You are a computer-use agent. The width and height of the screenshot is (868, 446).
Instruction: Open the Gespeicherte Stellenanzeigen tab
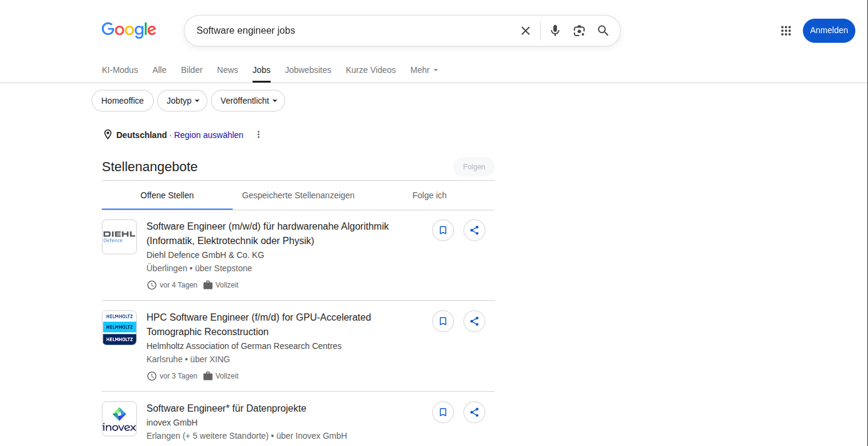click(298, 195)
